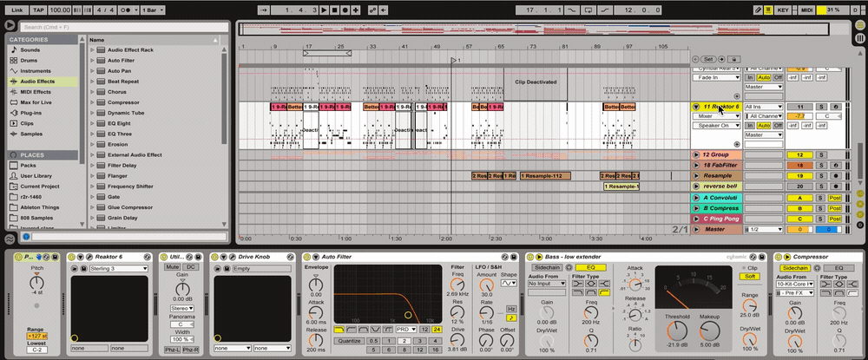The width and height of the screenshot is (868, 360).
Task: Select the 1 Resample-112 clip
Action: (545, 176)
